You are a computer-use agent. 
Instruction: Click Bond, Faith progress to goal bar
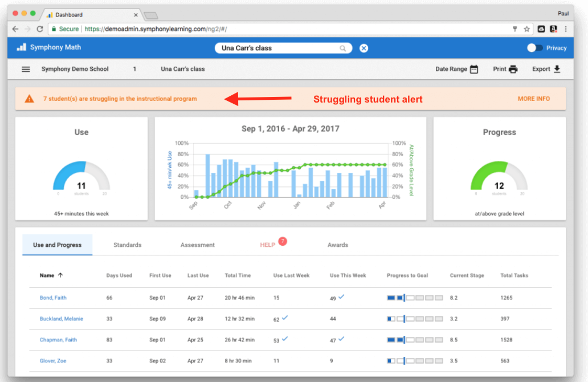pyautogui.click(x=415, y=298)
